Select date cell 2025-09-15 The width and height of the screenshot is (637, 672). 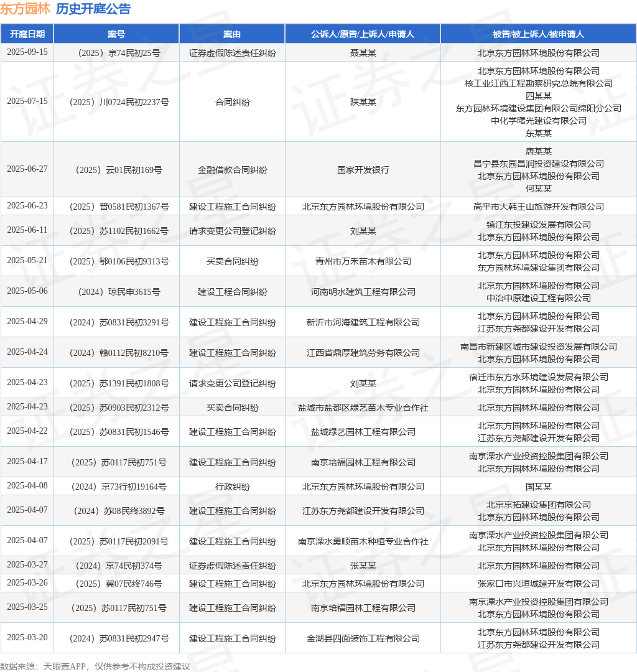27,52
